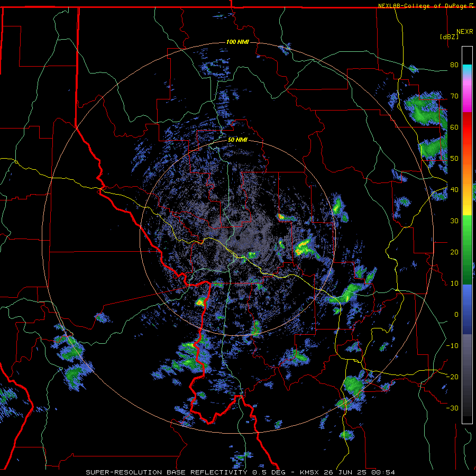The height and width of the screenshot is (476, 476).
Task: Click the blue band of the color bar
Action: point(467,309)
